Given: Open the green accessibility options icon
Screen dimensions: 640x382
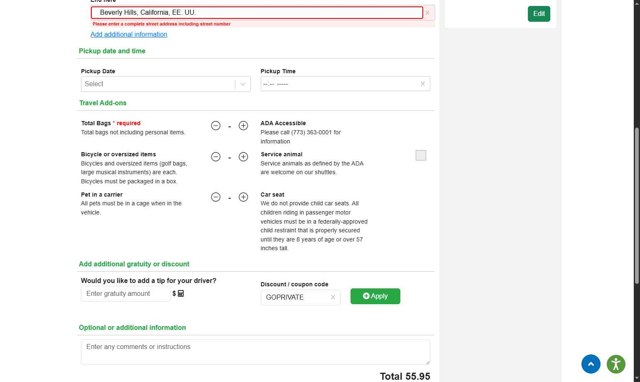Looking at the screenshot, I should (x=616, y=364).
